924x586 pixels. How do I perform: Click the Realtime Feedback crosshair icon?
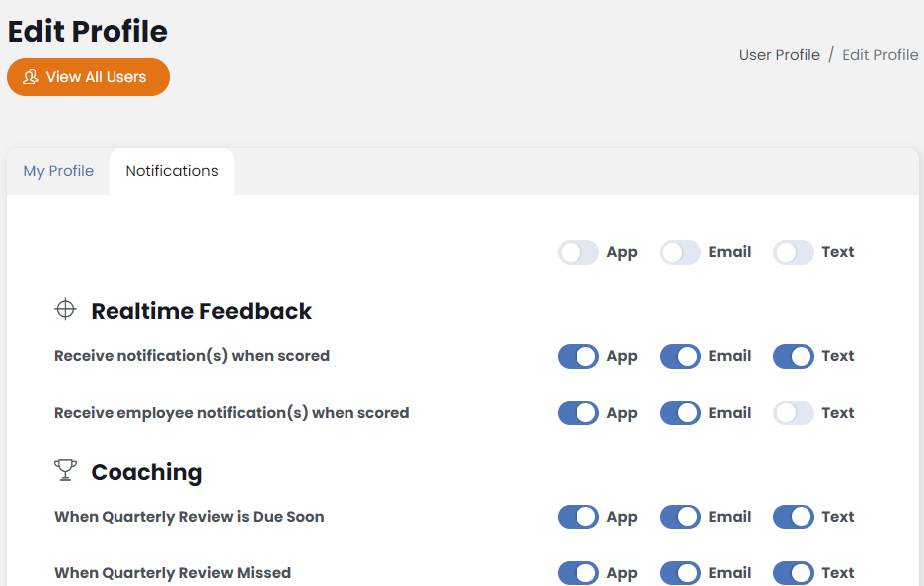click(x=65, y=310)
